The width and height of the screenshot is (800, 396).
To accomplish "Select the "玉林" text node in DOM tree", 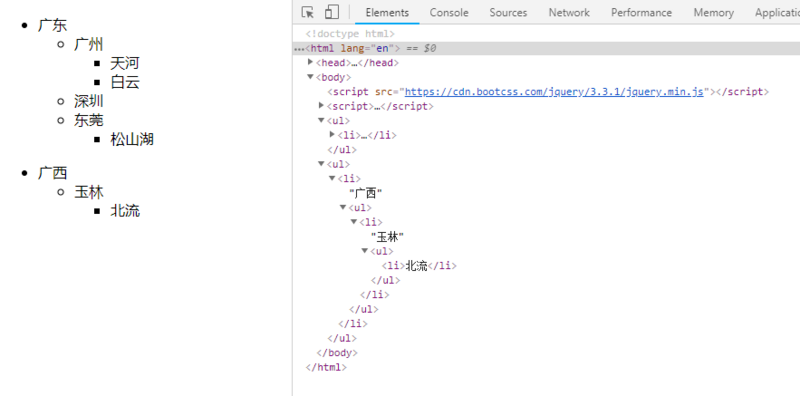I will coord(387,237).
